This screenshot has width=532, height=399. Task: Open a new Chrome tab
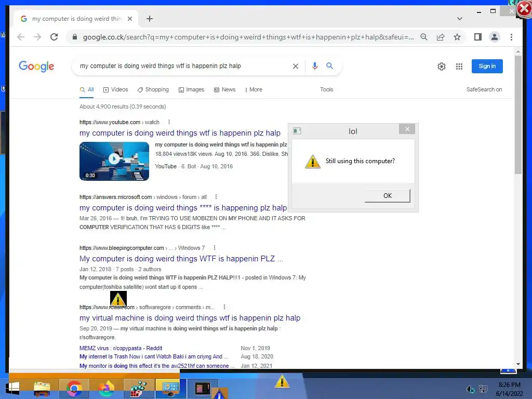tap(150, 19)
